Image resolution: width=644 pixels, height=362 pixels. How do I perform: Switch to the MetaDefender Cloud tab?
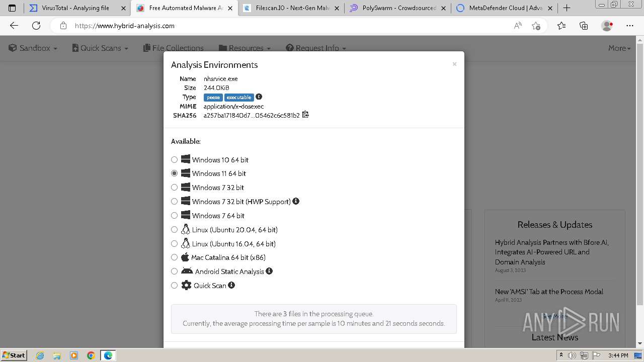505,8
